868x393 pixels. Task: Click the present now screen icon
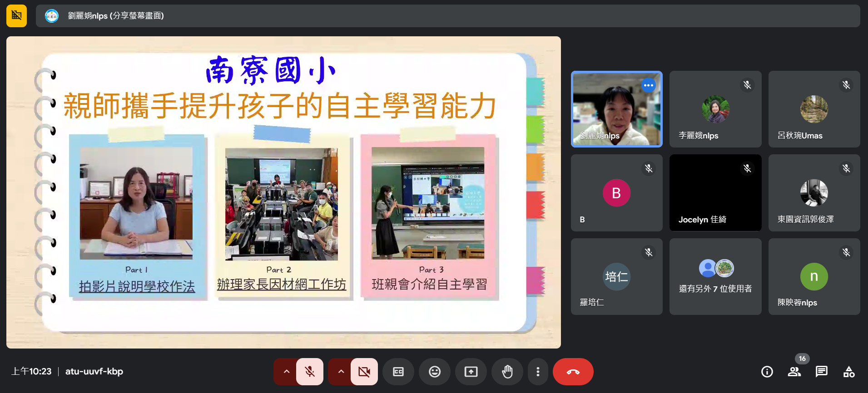[471, 372]
